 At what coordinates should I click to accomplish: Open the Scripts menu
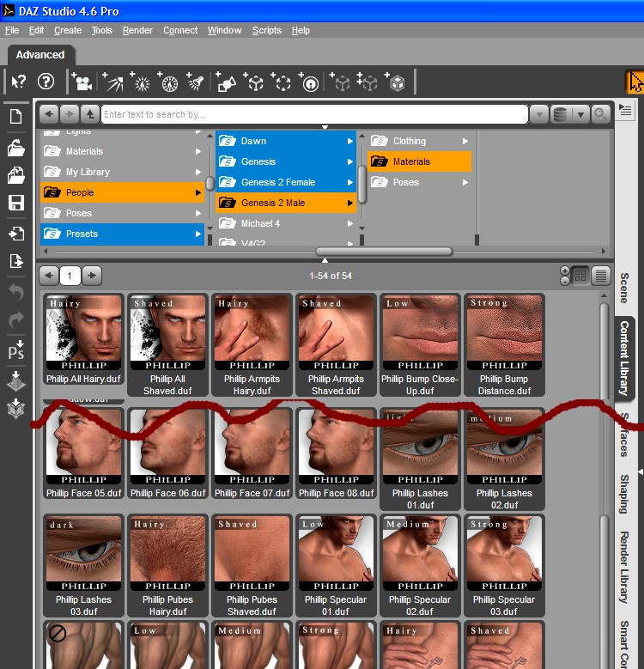pyautogui.click(x=266, y=30)
